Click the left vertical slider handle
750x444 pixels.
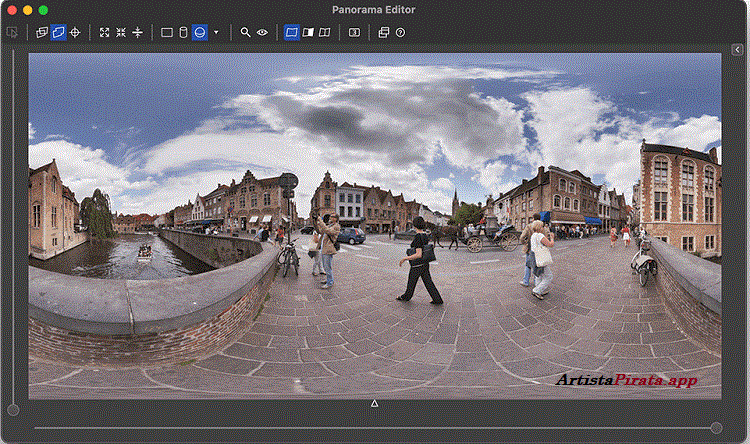[x=13, y=410]
